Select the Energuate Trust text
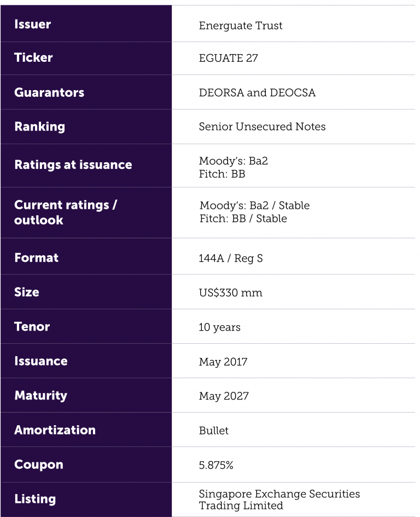 click(241, 25)
